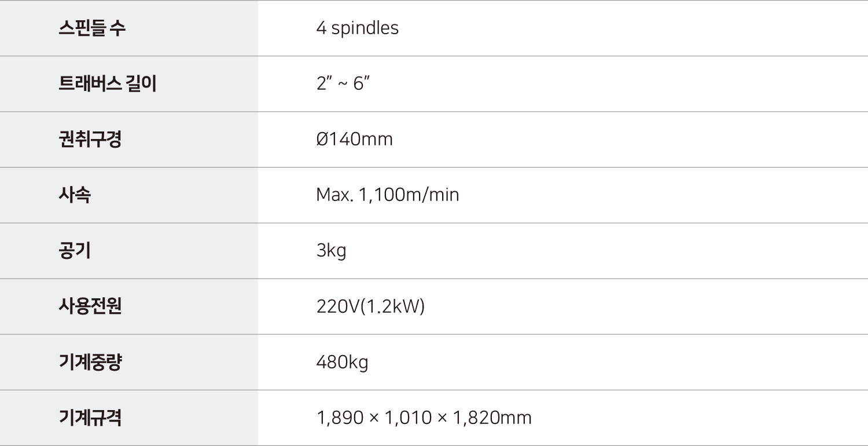Screen dimensions: 868x446
Task: Click the 기계규격 label
Action: pyautogui.click(x=90, y=418)
